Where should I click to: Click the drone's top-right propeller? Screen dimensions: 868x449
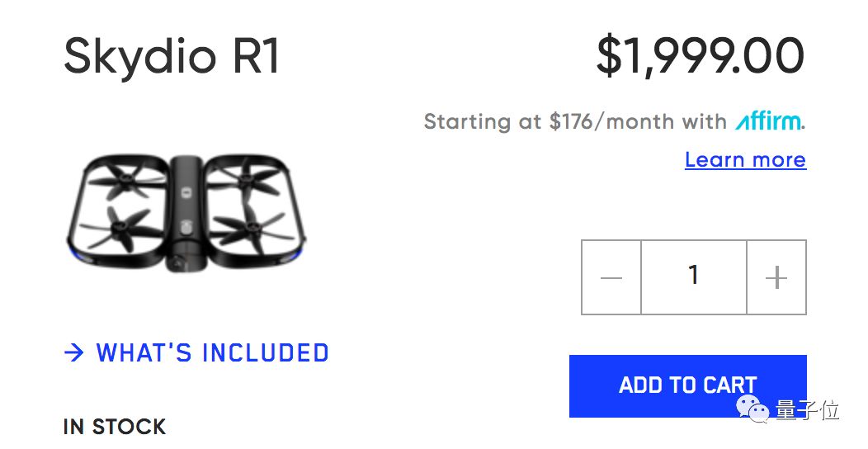248,177
